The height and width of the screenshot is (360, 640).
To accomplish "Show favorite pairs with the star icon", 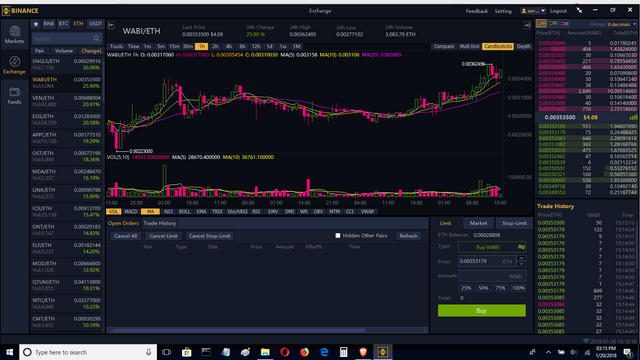I will 36,24.
